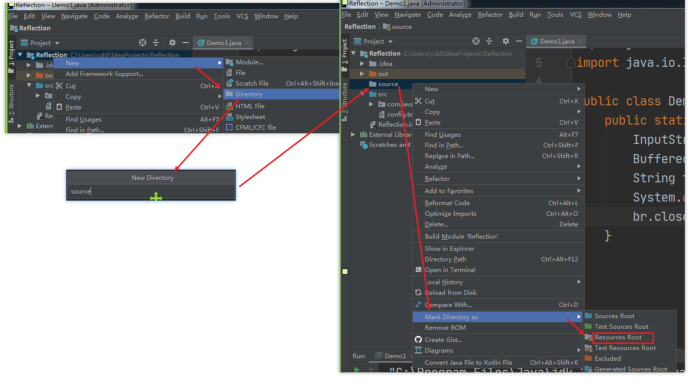Select Resources Root in Mark Directory submenu
Screen dimensions: 696x384
pyautogui.click(x=619, y=337)
